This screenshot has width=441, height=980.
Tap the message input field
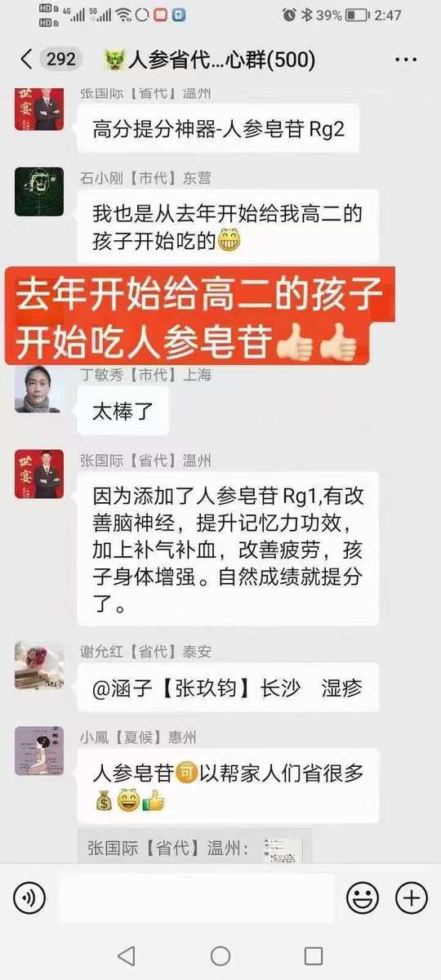pos(197,898)
